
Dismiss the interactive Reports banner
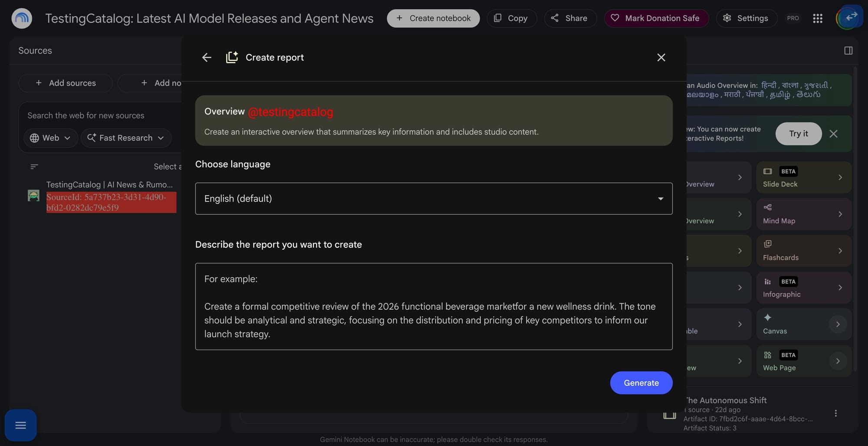coord(833,134)
